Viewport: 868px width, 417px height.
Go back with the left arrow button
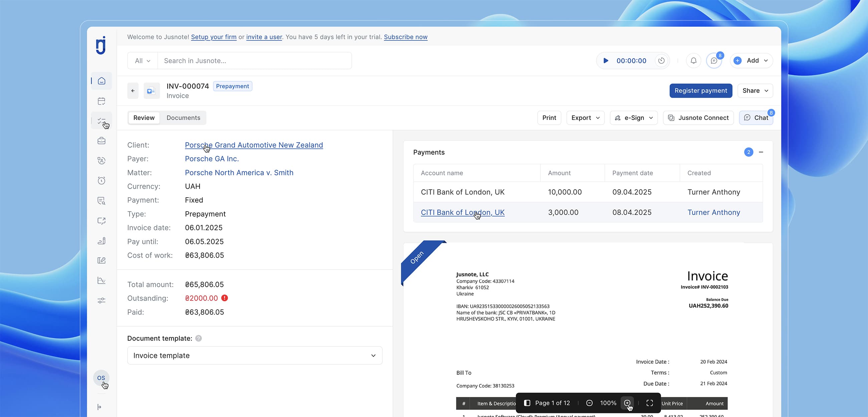point(133,91)
